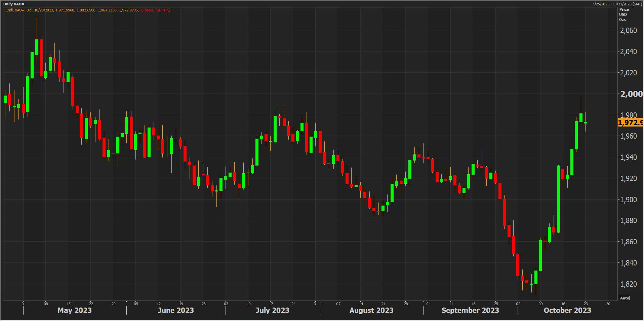
Task: Click the 'Daily XAU=' chart title
Action: pos(14,4)
